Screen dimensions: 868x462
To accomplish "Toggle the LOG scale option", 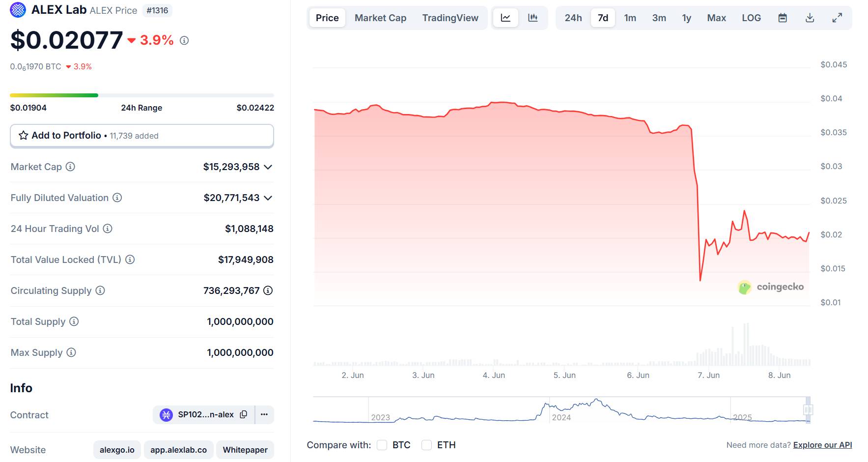I will click(751, 18).
